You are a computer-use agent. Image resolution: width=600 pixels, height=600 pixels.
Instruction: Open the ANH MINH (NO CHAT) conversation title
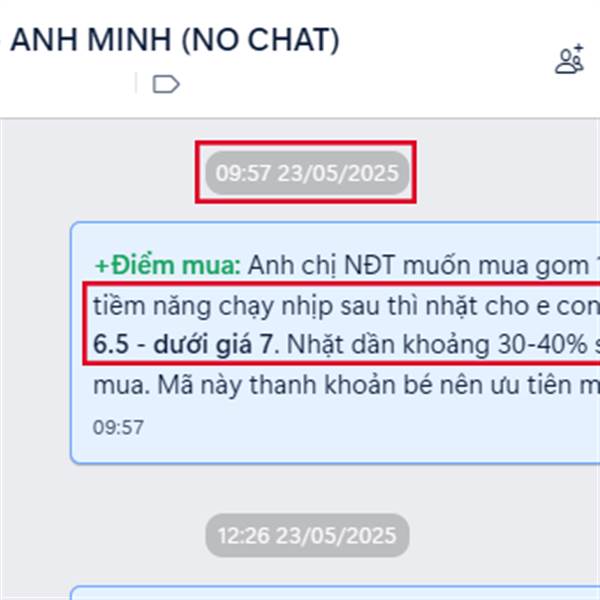tap(174, 40)
